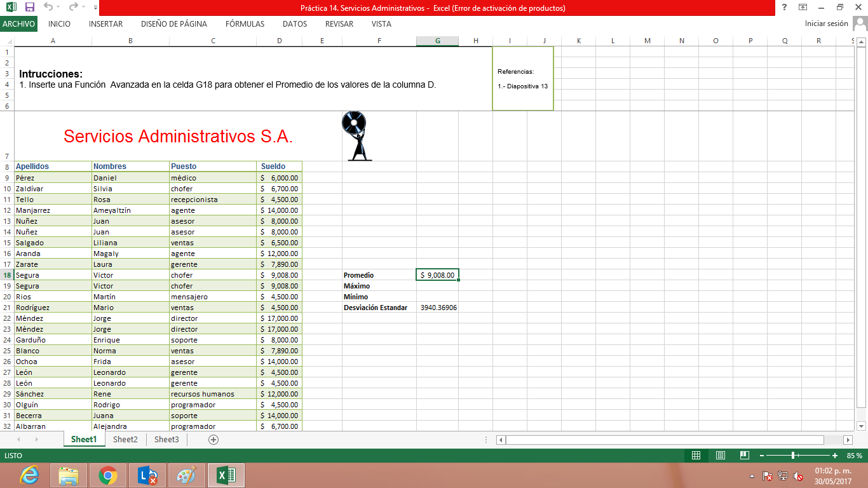
Task: Click the Iniciar sesión link
Action: pyautogui.click(x=826, y=24)
